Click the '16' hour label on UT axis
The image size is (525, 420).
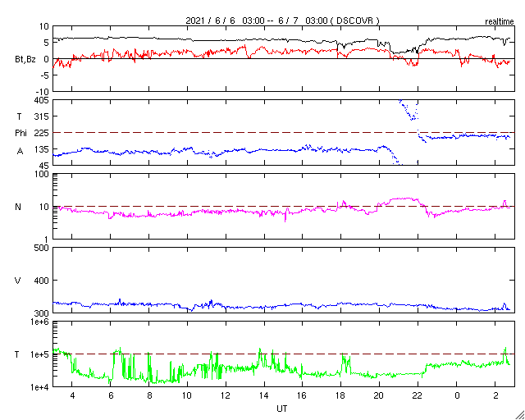tap(303, 396)
